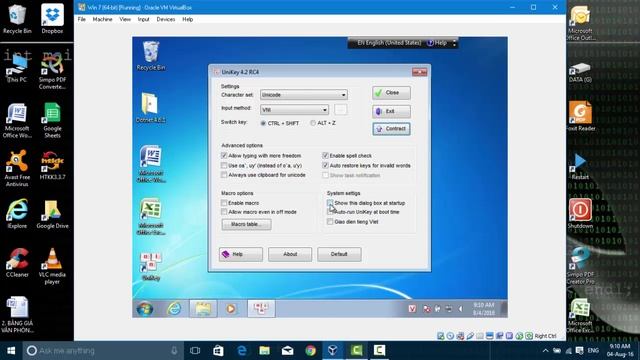Image resolution: width=640 pixels, height=360 pixels.
Task: Check Allow macro even in off mode
Action: tap(224, 212)
